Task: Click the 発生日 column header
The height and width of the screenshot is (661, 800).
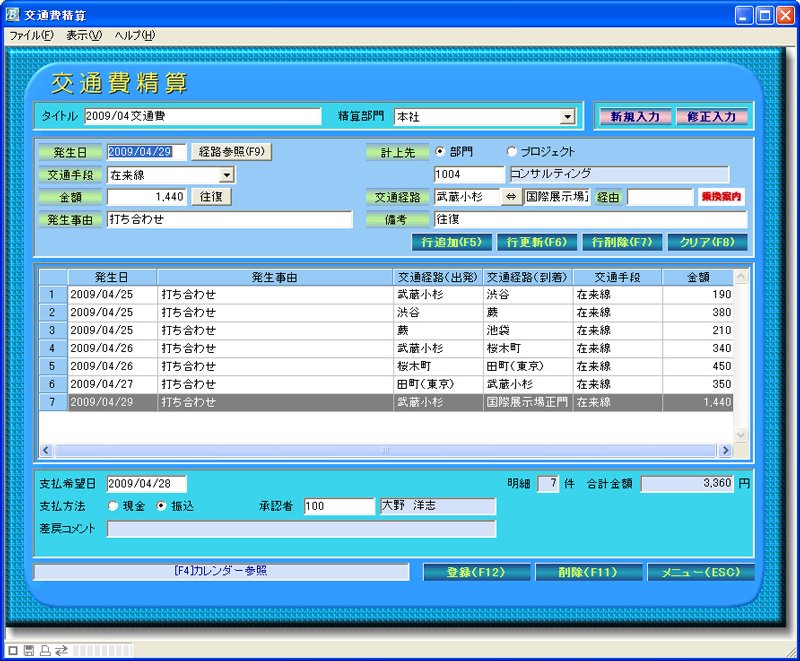Action: 112,277
